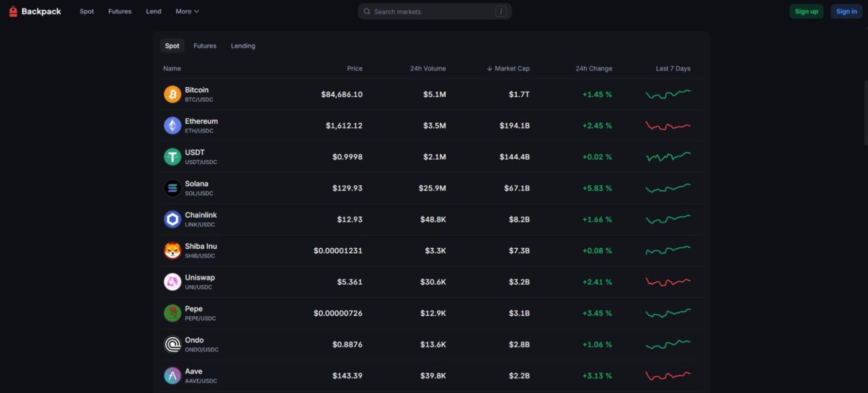This screenshot has width=868, height=393.
Task: Click the USDT Tether coin icon
Action: click(172, 157)
